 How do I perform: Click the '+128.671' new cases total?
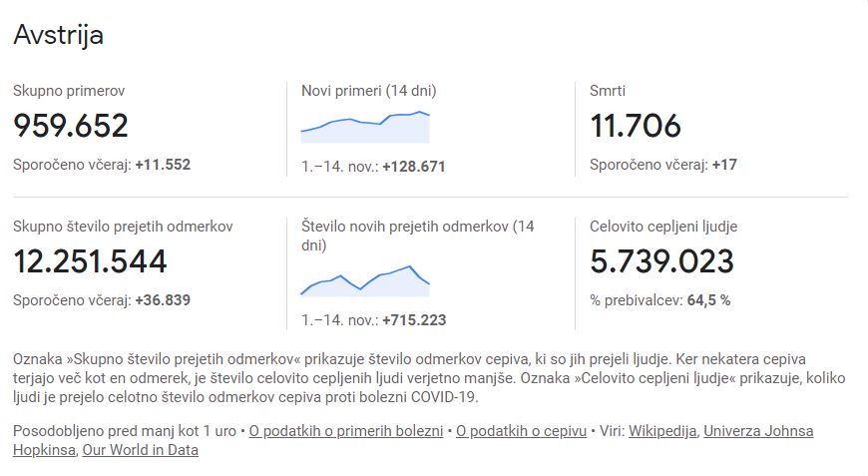tap(413, 167)
